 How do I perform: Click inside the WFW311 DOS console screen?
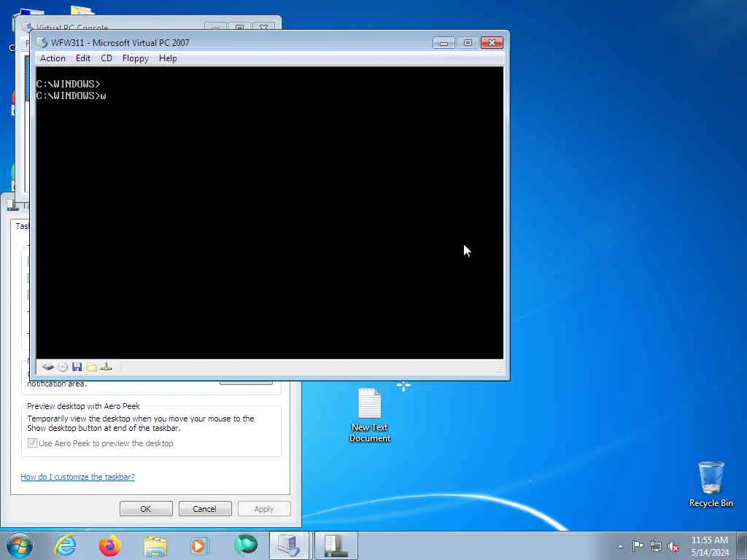(x=270, y=213)
